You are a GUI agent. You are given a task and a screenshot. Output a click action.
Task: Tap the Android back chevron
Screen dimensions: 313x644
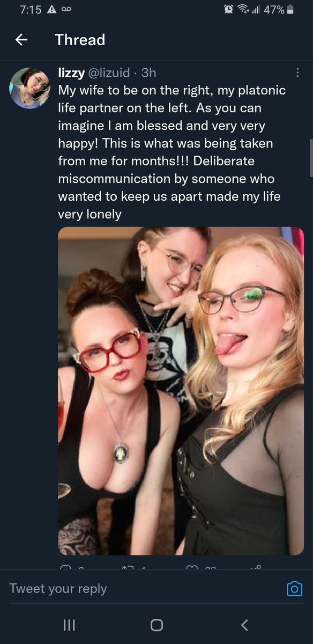click(244, 625)
